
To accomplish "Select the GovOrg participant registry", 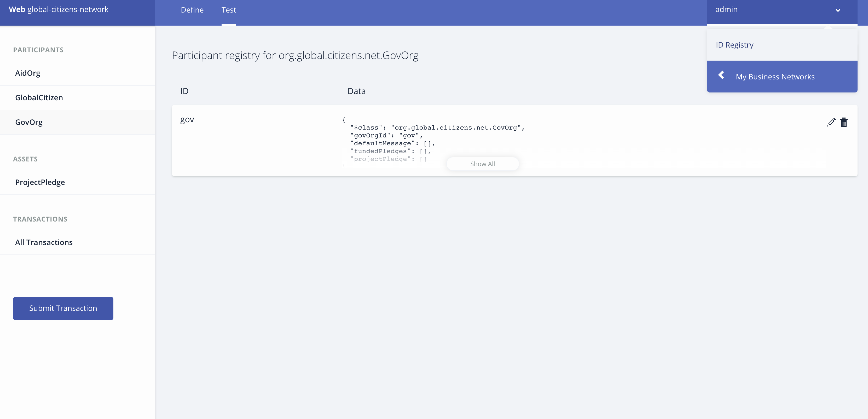I will (x=29, y=122).
